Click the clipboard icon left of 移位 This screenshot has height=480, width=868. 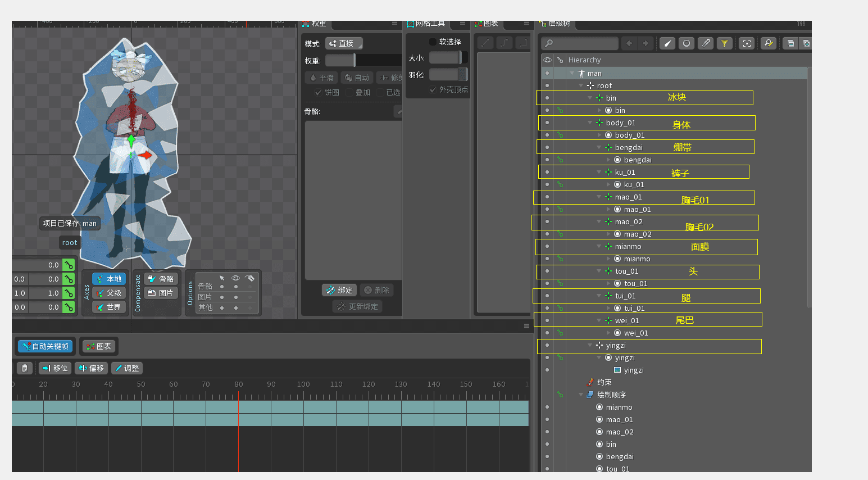click(x=24, y=368)
